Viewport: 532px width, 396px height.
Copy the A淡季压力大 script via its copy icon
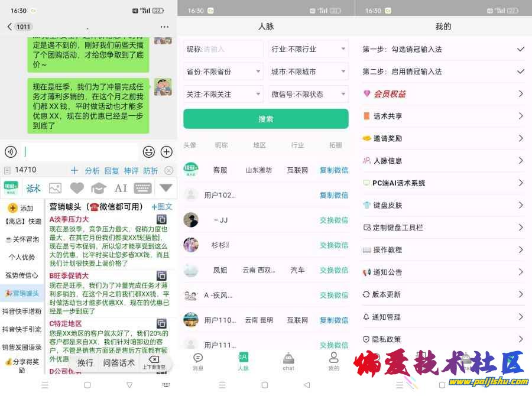point(161,220)
